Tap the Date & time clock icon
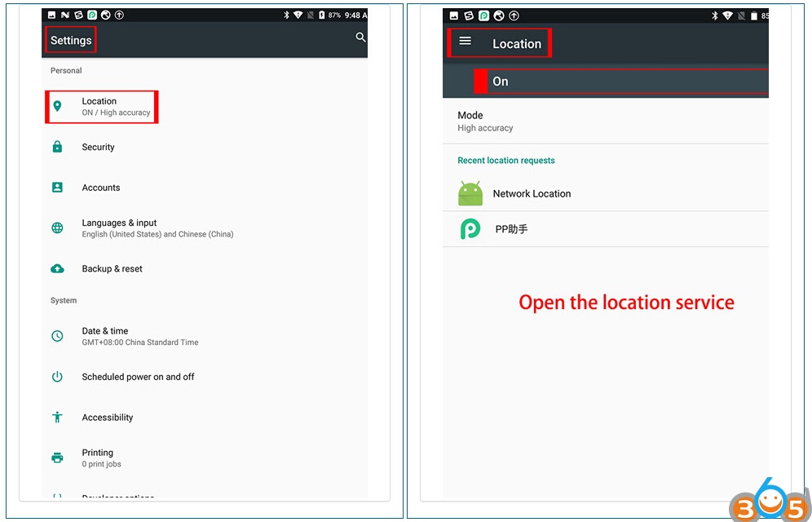The height and width of the screenshot is (522, 812). [57, 336]
